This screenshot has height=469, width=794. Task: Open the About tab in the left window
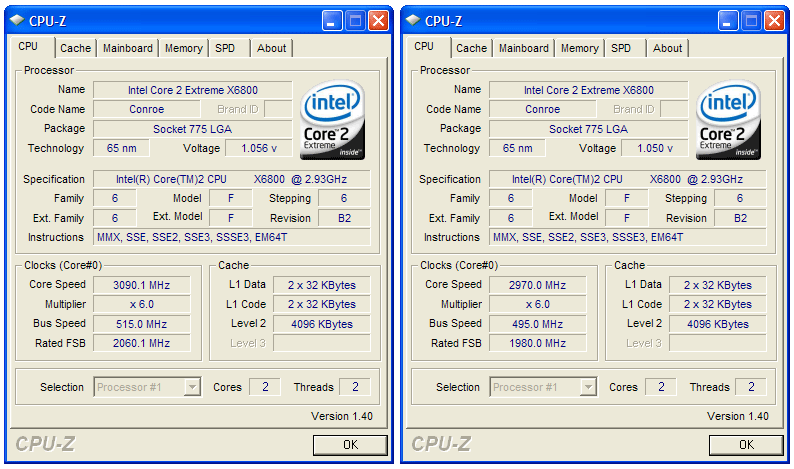click(x=271, y=48)
